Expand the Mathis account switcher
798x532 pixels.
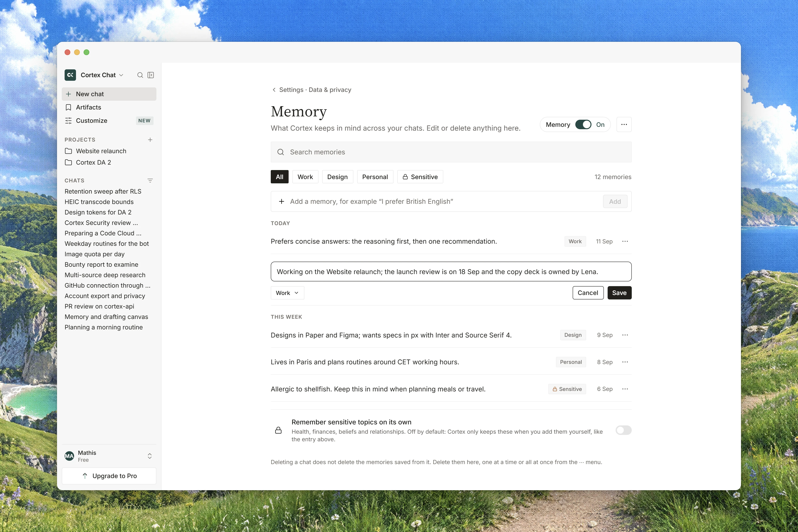point(150,456)
